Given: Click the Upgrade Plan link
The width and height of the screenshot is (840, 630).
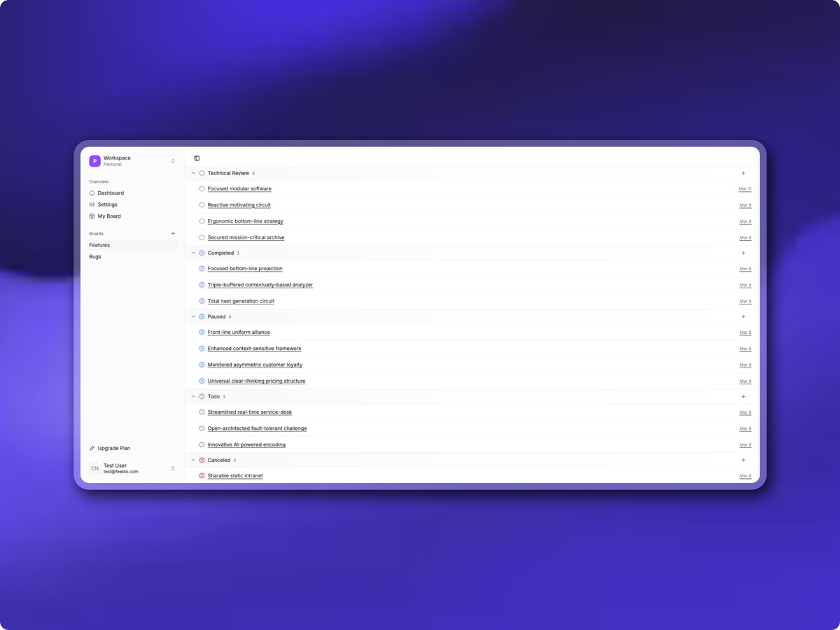Looking at the screenshot, I should [x=109, y=448].
